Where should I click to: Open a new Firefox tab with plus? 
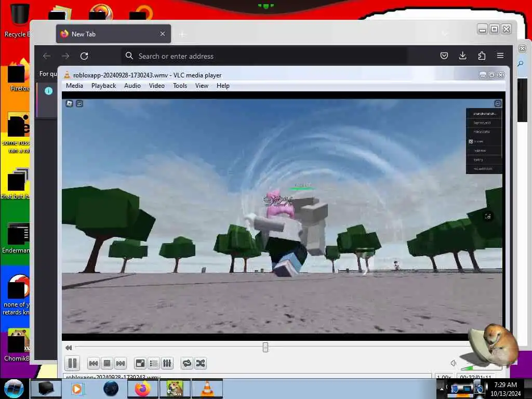(182, 34)
